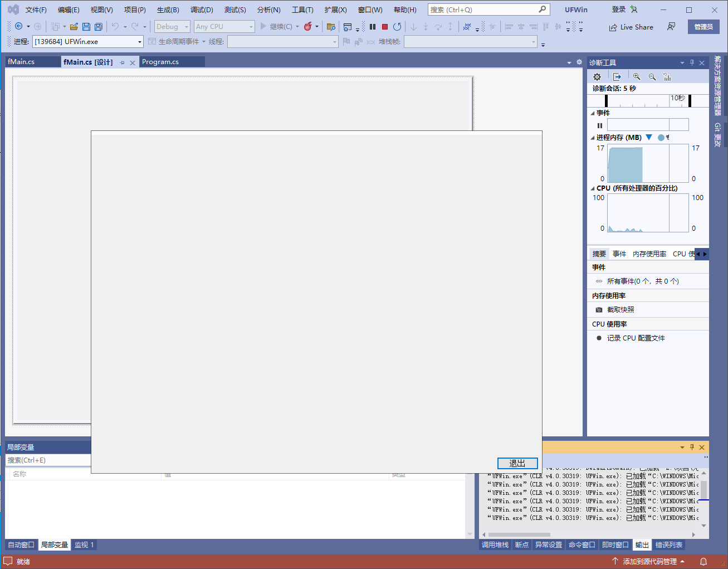Switch to the Program.cs tab
The image size is (728, 569).
click(160, 62)
